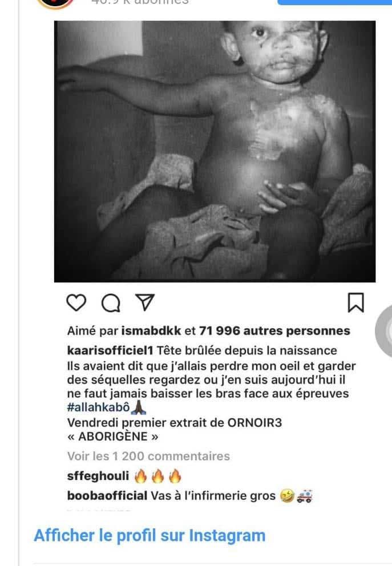View the 71 996 autres personnes likes
The image size is (392, 566).
pos(274,331)
